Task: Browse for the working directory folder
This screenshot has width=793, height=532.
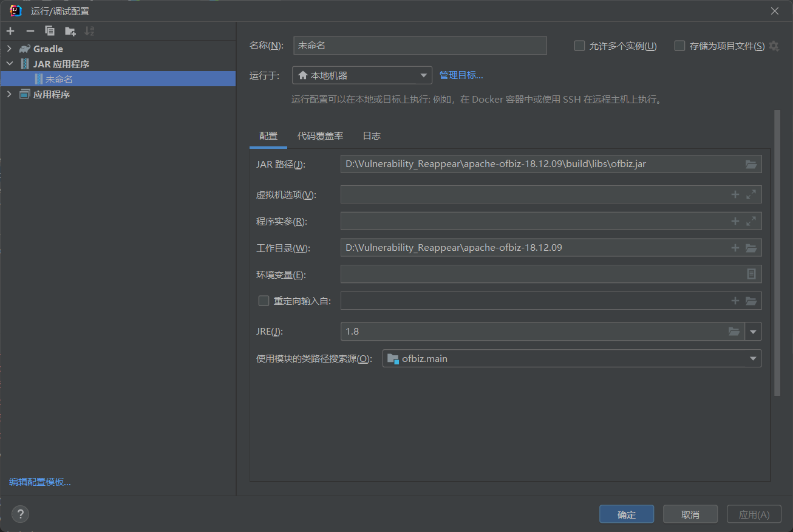Action: pos(751,248)
